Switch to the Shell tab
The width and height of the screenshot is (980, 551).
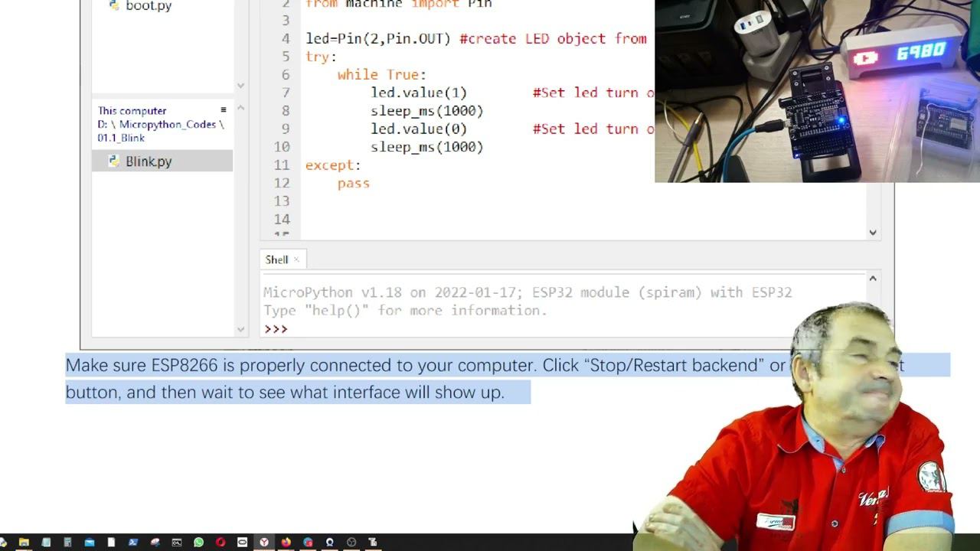(276, 259)
